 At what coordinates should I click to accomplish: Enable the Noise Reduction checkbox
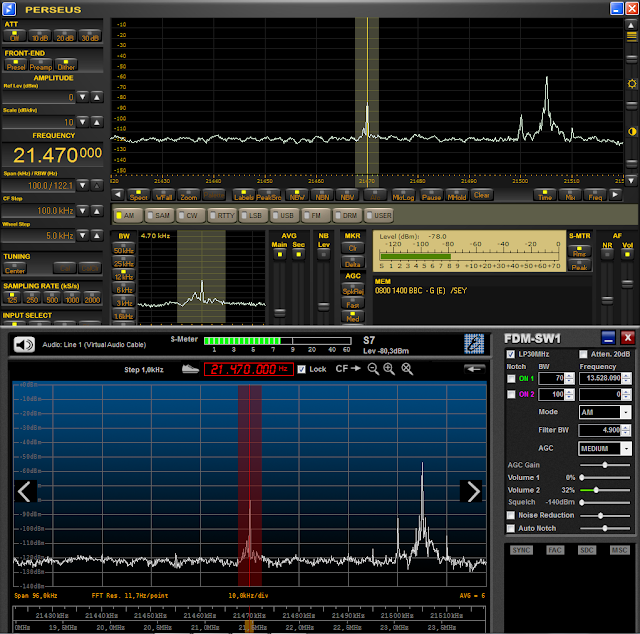pyautogui.click(x=511, y=515)
